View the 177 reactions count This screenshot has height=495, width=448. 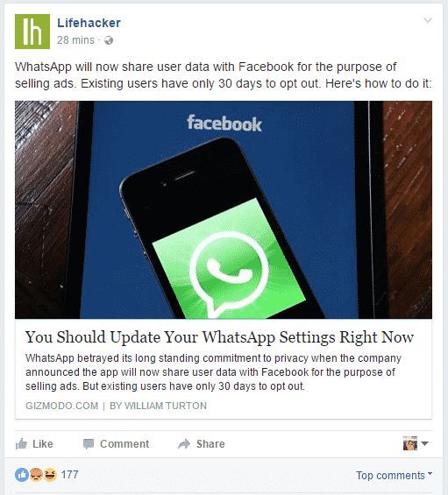(x=69, y=475)
